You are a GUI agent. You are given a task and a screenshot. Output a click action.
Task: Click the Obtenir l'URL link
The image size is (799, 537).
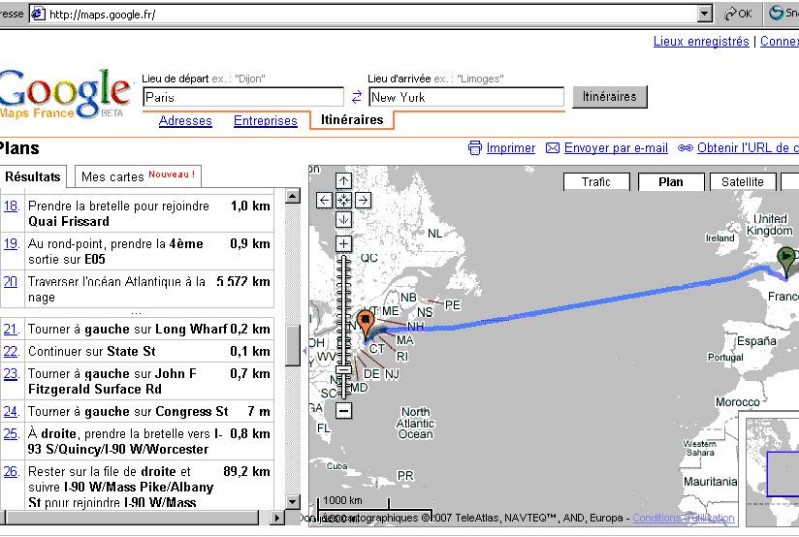pyautogui.click(x=748, y=148)
